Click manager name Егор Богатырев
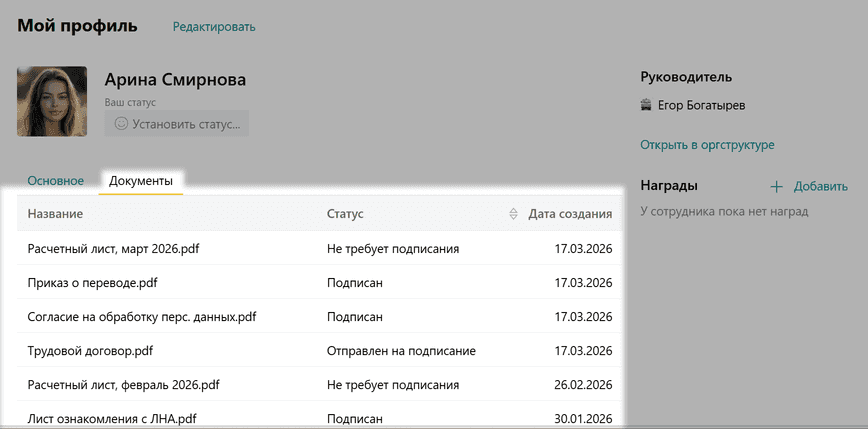Screen dimensions: 868x429 [700, 105]
